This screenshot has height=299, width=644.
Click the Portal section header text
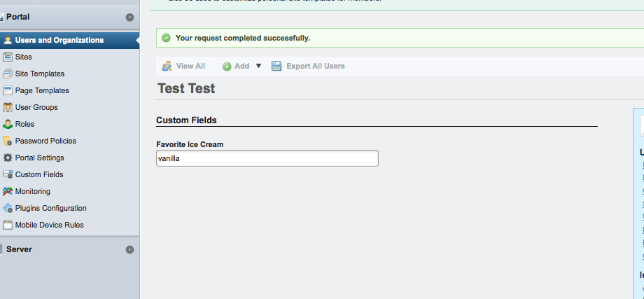coord(18,17)
